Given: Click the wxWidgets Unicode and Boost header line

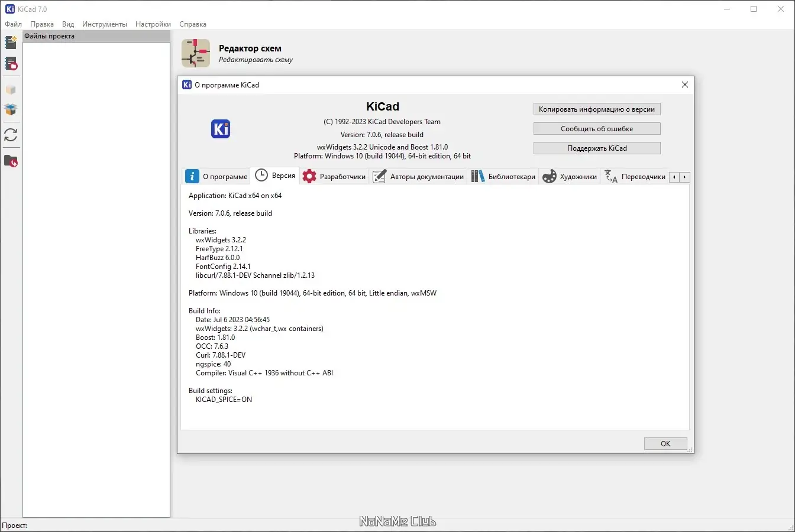Looking at the screenshot, I should point(382,147).
